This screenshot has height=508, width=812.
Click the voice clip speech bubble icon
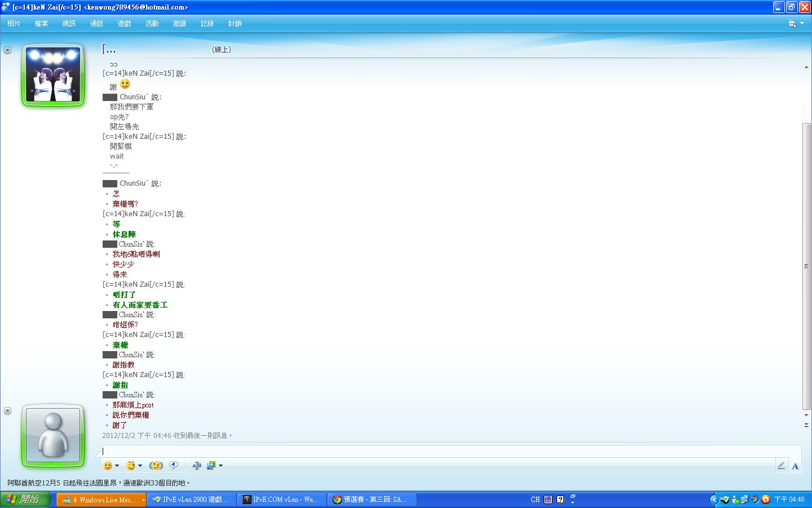point(174,466)
